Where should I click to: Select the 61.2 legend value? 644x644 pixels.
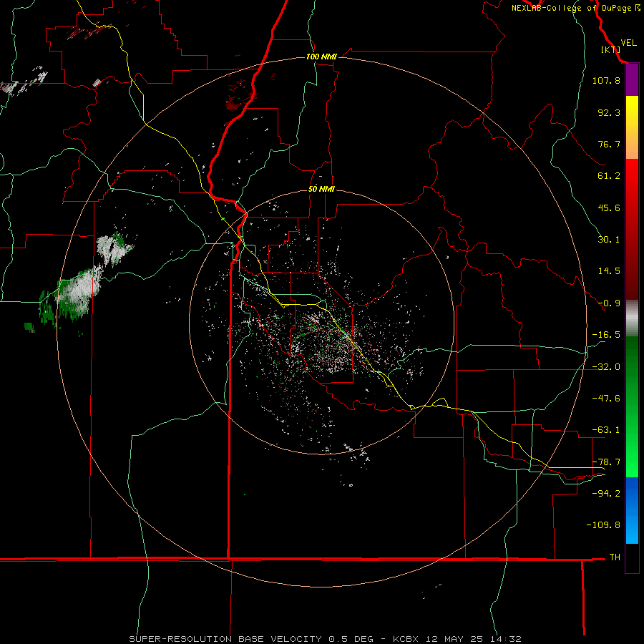(609, 176)
